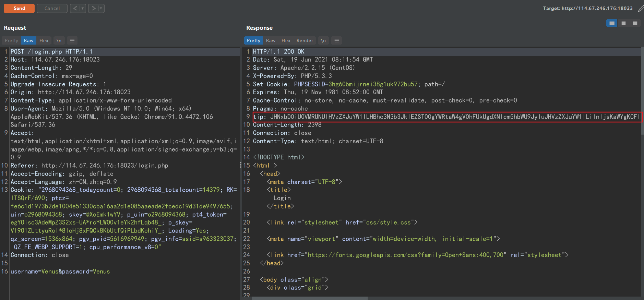Click request Accept-Language header line
644x300 pixels.
tap(63, 182)
